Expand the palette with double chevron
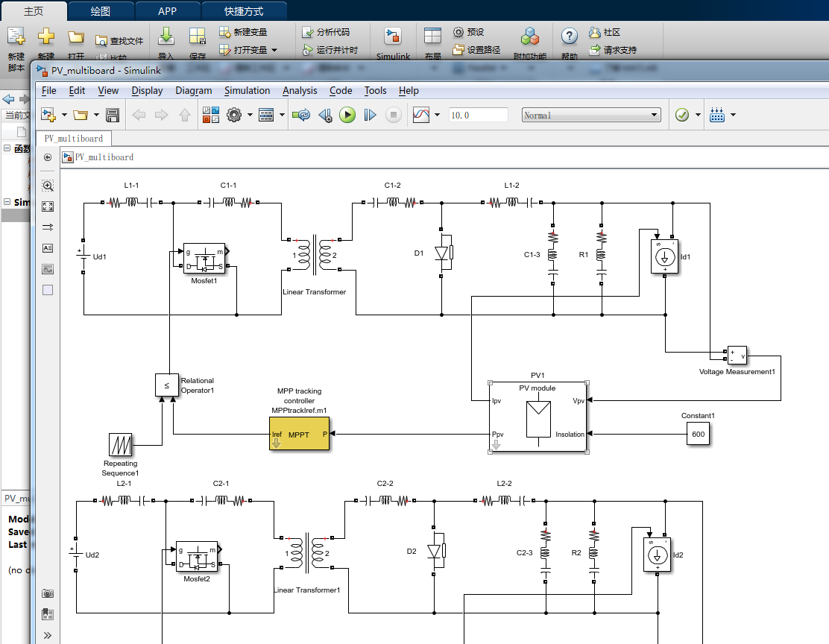 pyautogui.click(x=48, y=635)
